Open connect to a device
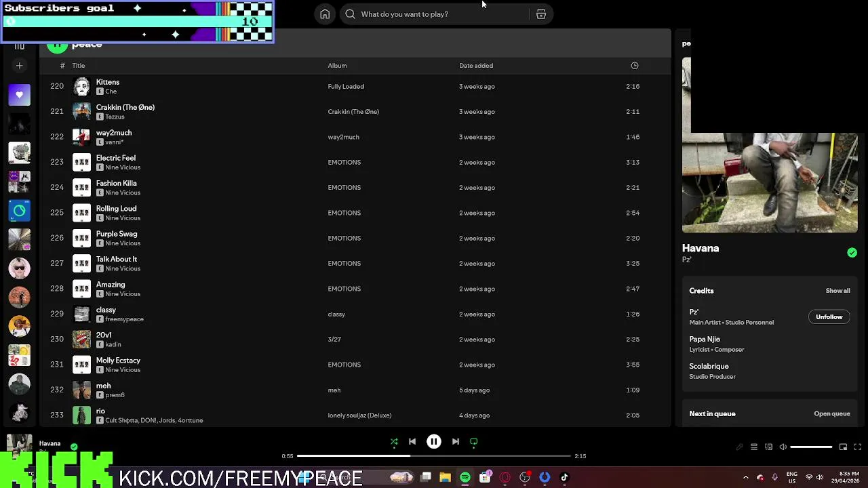 (768, 447)
